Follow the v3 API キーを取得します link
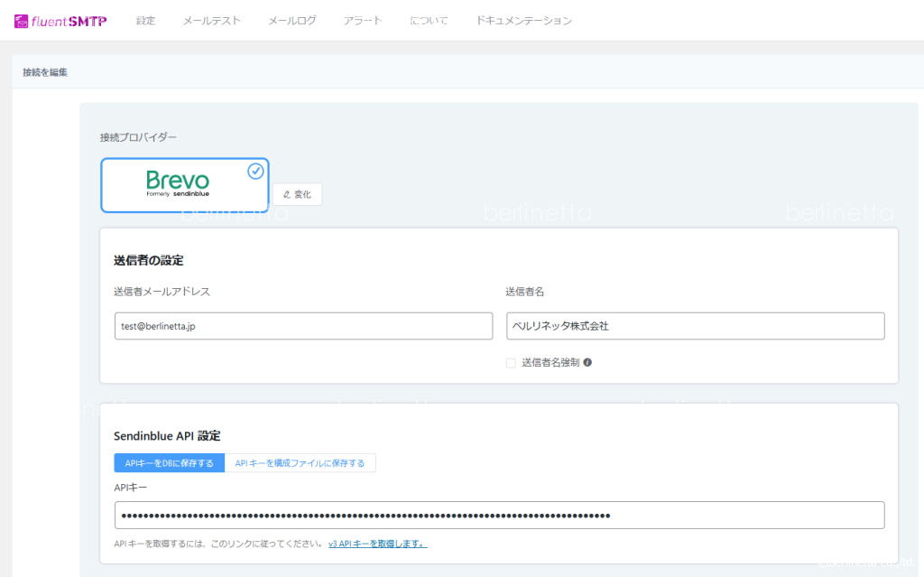Viewport: 924px width, 577px height. pos(377,544)
